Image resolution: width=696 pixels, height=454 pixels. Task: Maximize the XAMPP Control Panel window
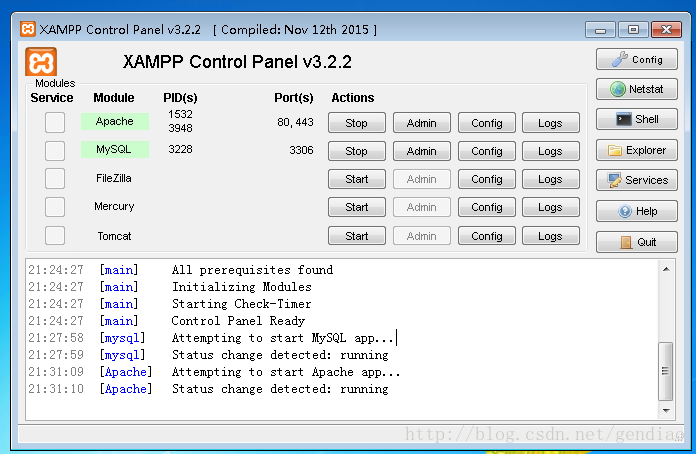[x=633, y=30]
